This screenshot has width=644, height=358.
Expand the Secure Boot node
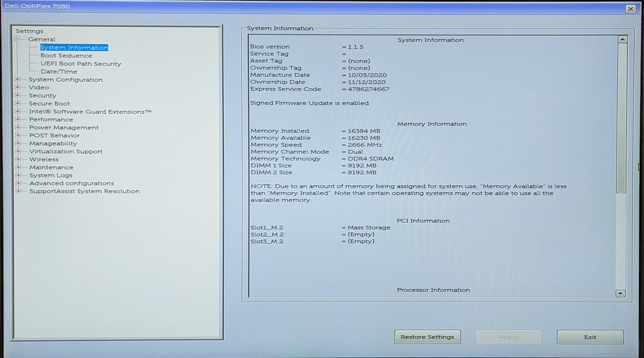coord(18,103)
